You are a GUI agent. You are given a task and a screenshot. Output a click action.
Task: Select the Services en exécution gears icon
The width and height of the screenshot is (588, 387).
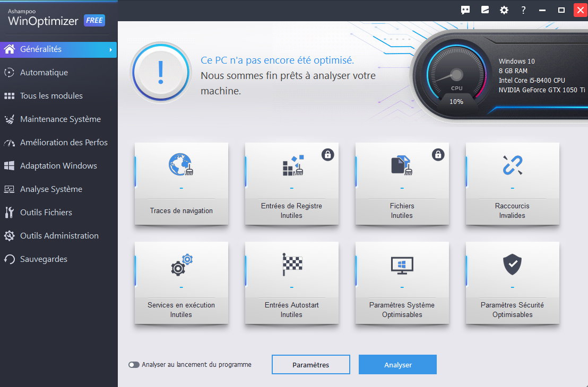pyautogui.click(x=181, y=265)
